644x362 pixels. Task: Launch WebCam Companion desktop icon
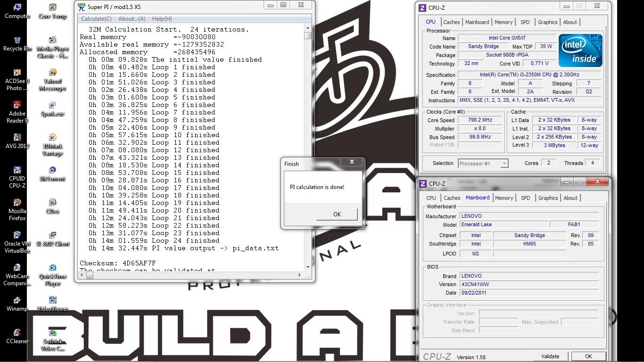click(17, 274)
